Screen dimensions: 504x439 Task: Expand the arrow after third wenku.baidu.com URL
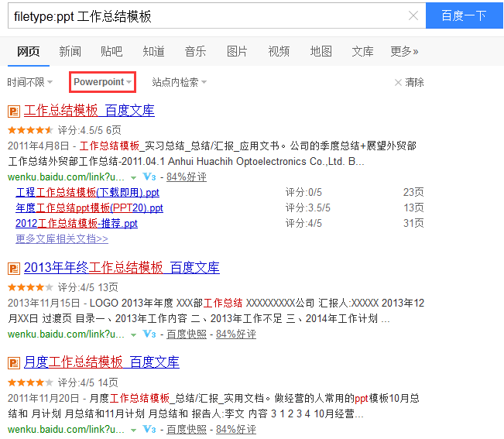[x=133, y=430]
